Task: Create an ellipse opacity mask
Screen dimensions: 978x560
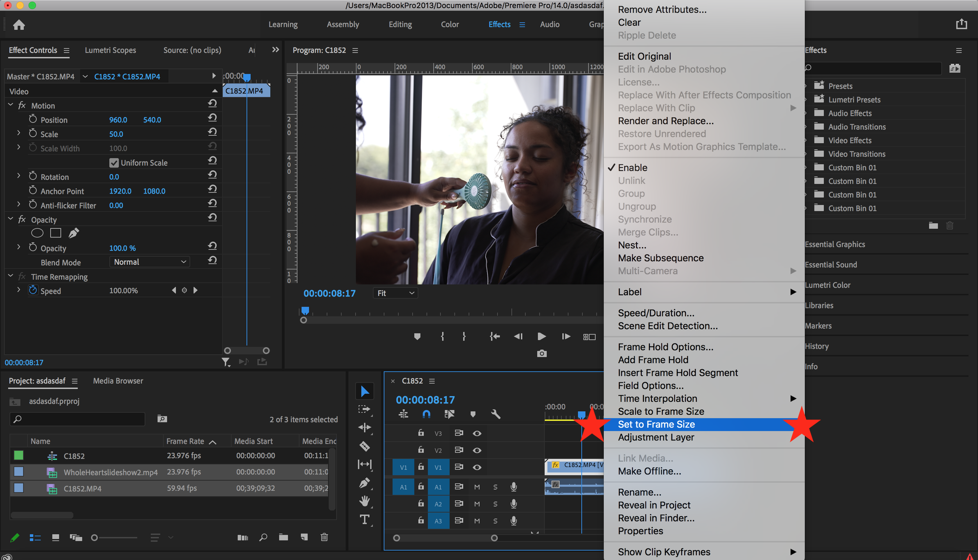Action: point(37,233)
